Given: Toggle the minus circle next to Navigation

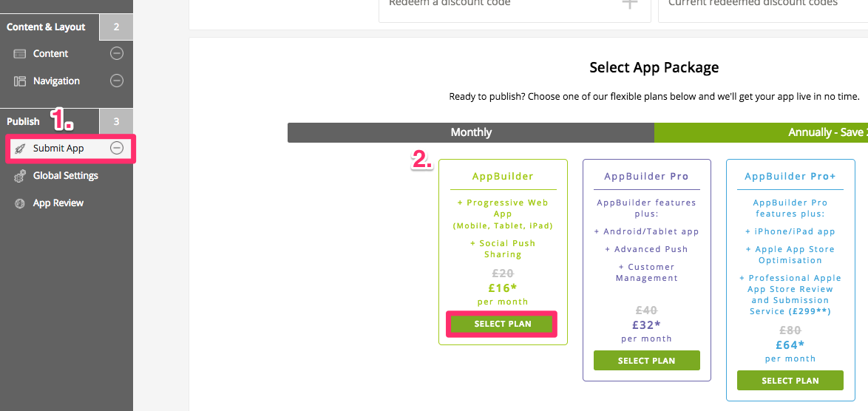Looking at the screenshot, I should [116, 81].
